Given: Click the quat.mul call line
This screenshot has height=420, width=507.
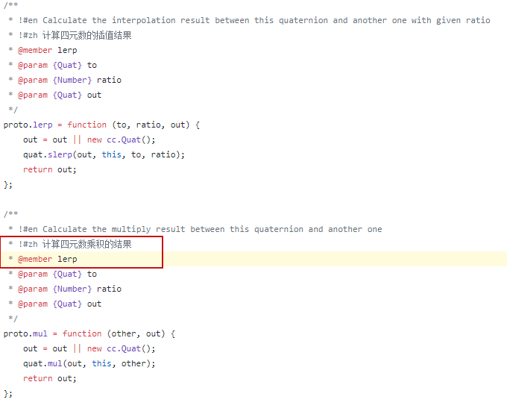Looking at the screenshot, I should (x=89, y=363).
